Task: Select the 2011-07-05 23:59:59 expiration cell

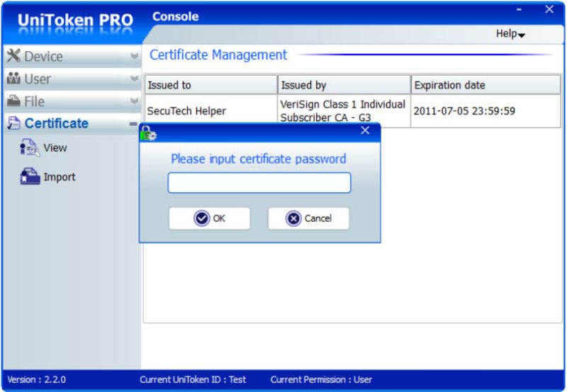Action: click(x=486, y=111)
